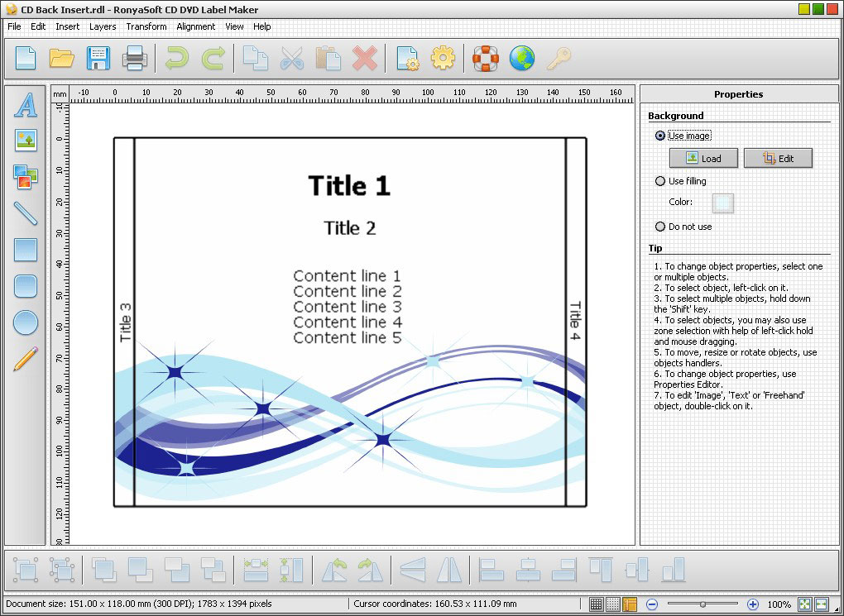This screenshot has width=844, height=616.
Task: Open settings with the gear icon
Action: point(444,58)
